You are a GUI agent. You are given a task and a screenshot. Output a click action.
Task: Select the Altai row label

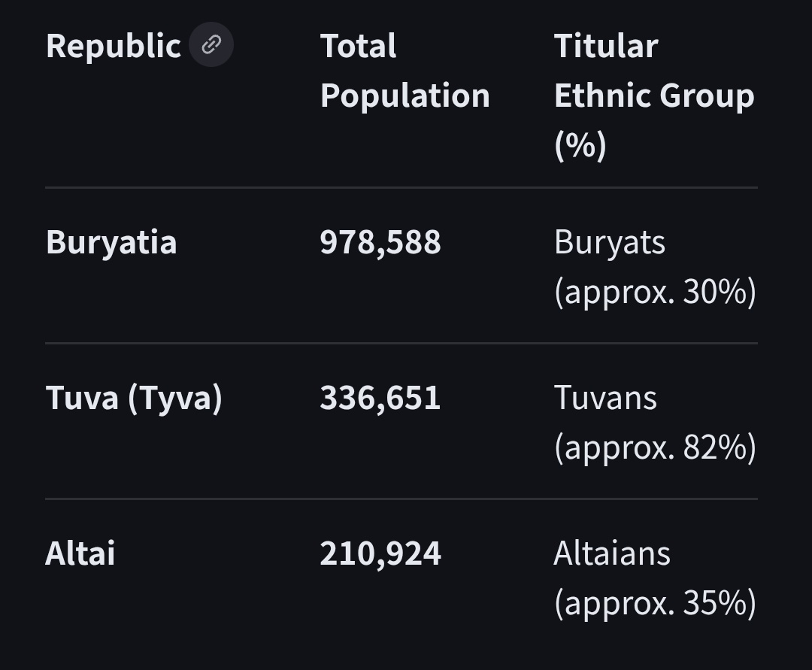80,553
